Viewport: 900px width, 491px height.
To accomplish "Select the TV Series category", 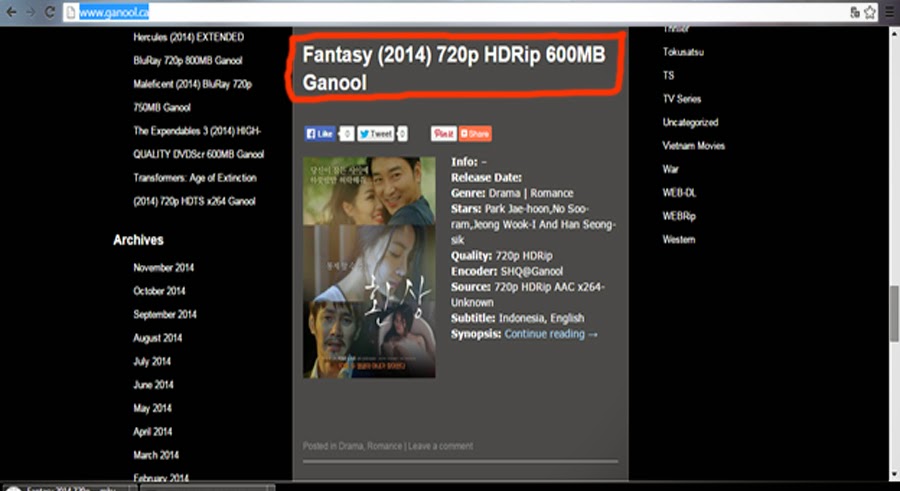I will tap(682, 99).
